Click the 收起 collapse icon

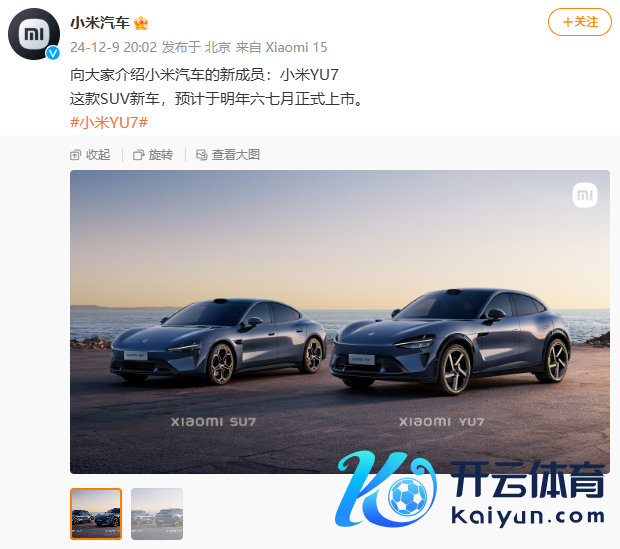point(75,155)
